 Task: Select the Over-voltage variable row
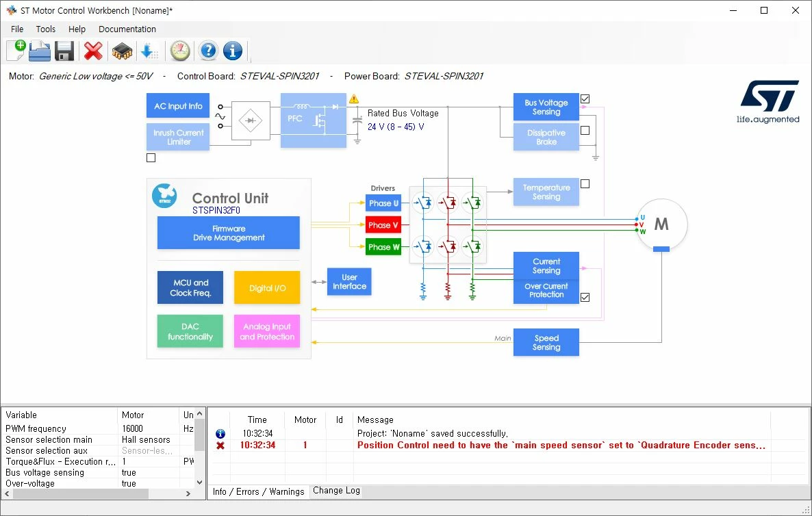[99, 483]
